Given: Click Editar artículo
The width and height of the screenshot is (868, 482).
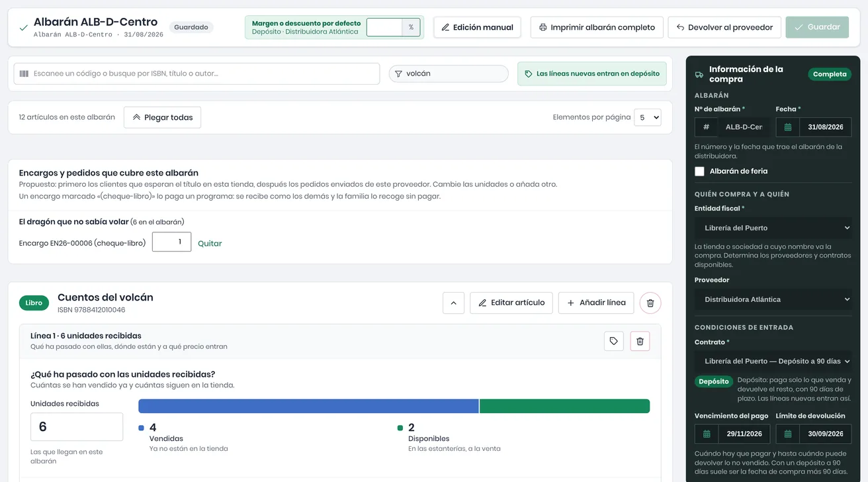Looking at the screenshot, I should click(x=511, y=303).
